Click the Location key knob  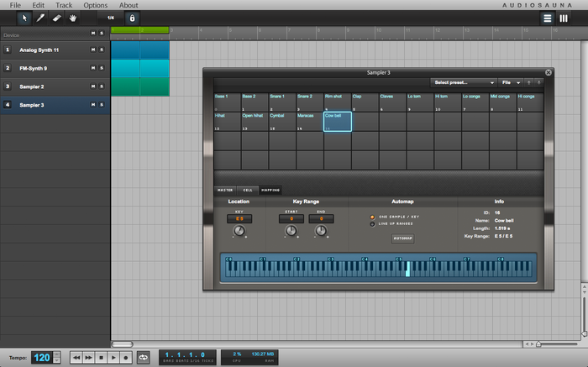[x=239, y=230]
